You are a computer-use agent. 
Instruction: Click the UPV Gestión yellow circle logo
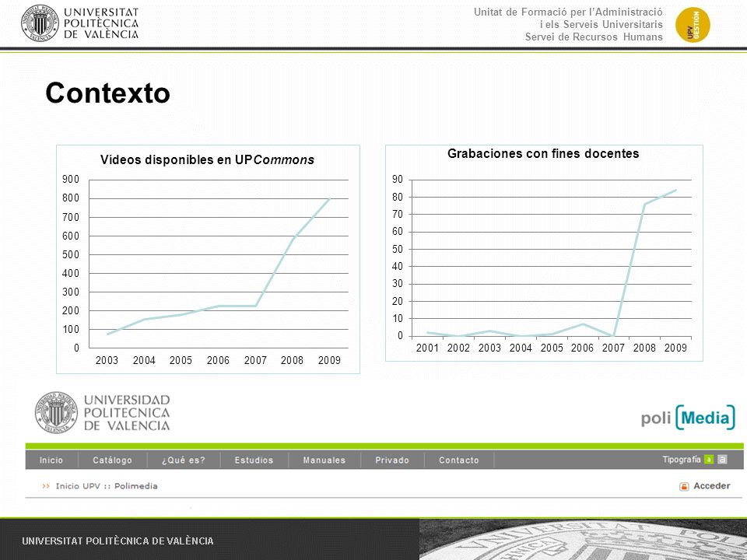693,25
